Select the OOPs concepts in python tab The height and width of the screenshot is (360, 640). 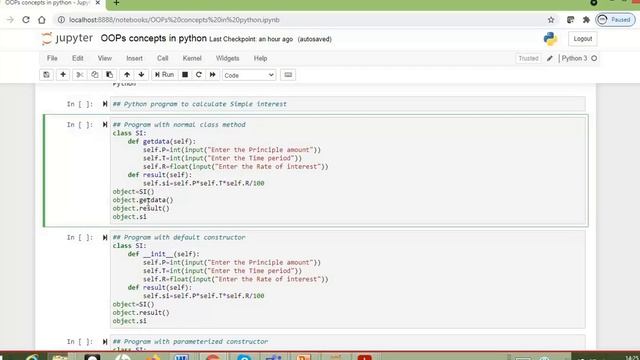47,3
